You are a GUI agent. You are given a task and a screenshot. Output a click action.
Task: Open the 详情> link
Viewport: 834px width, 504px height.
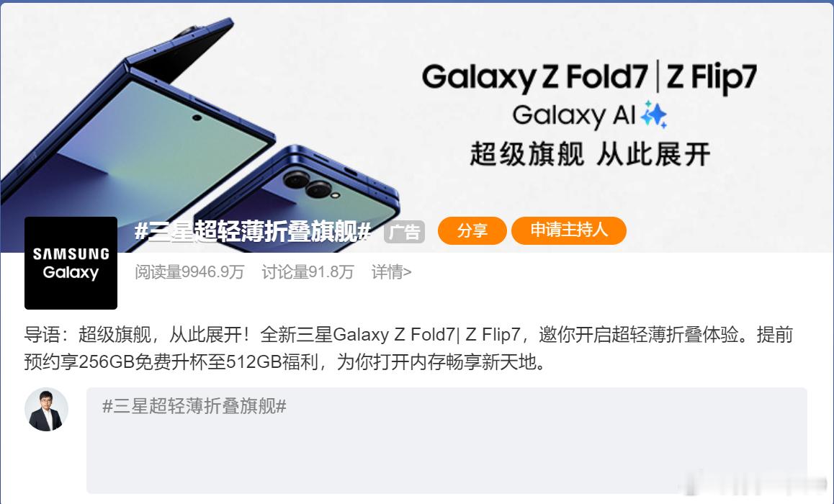click(392, 272)
